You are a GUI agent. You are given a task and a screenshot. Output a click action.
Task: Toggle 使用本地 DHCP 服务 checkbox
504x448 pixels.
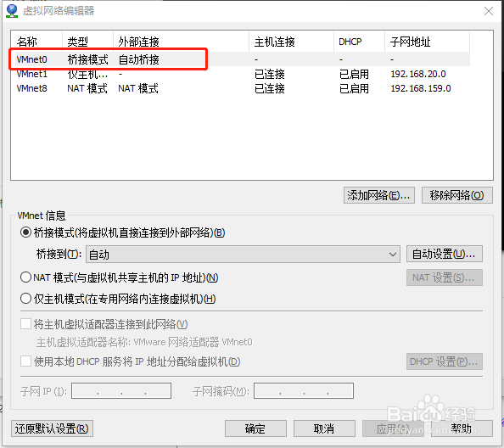point(25,361)
